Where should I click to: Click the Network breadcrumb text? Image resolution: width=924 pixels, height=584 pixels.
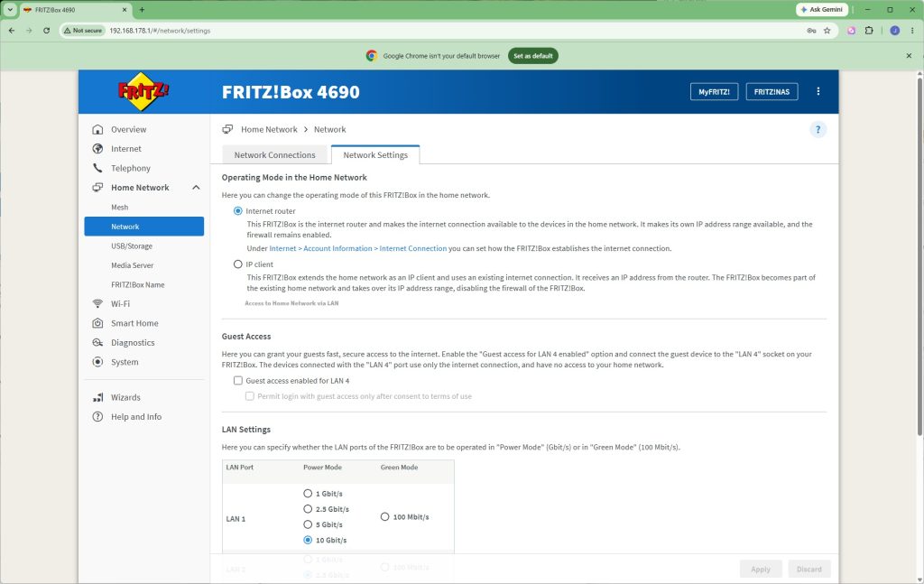click(330, 130)
